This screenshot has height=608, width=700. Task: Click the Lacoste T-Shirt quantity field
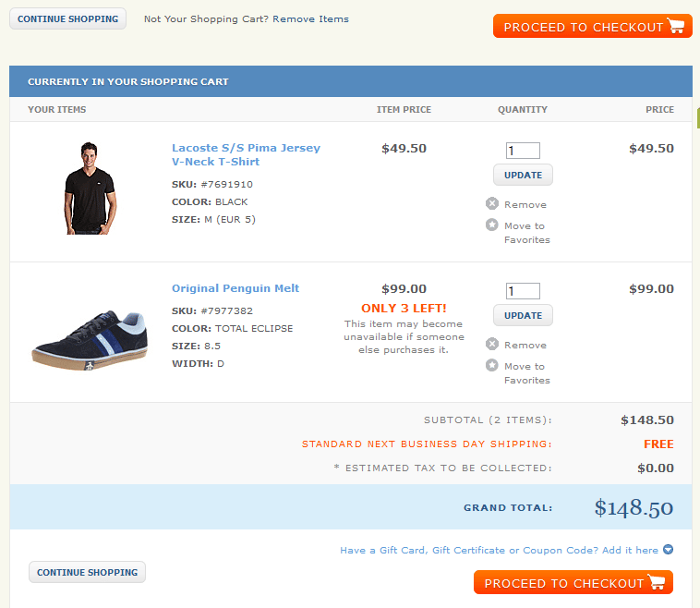[x=523, y=151]
